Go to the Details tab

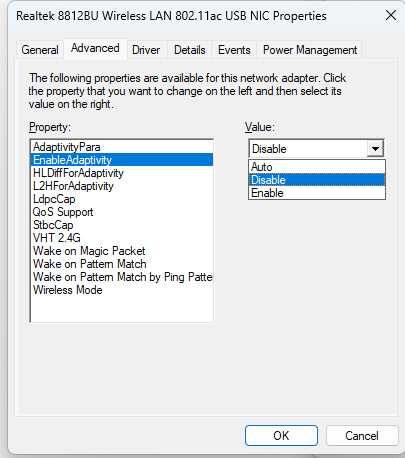(190, 50)
